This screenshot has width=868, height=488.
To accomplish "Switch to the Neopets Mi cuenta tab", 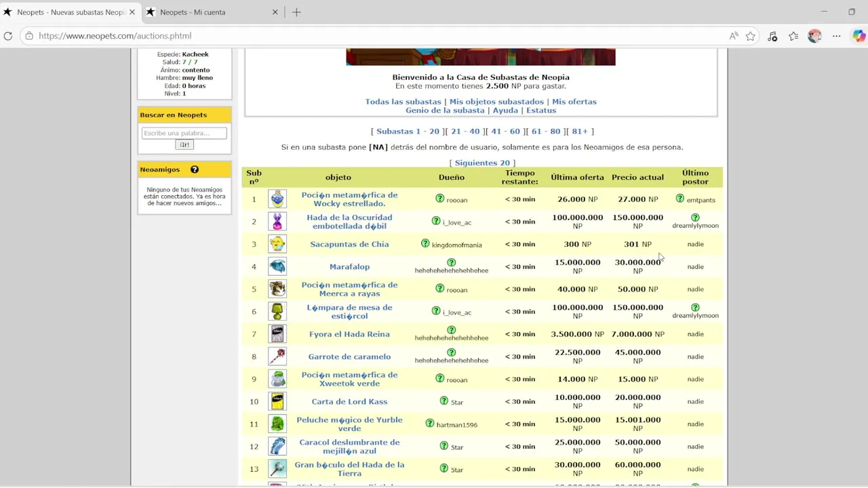I will click(212, 12).
